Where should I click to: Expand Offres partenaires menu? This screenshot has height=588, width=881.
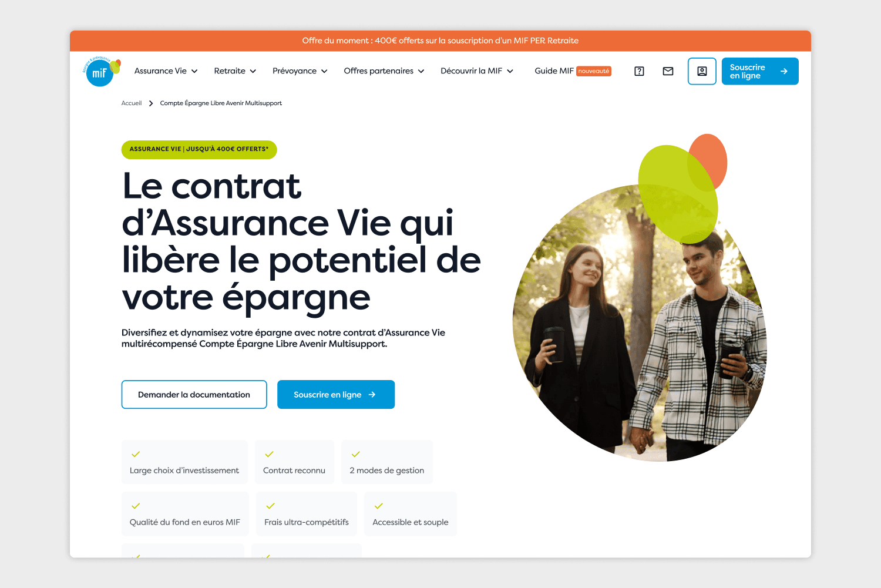(384, 71)
